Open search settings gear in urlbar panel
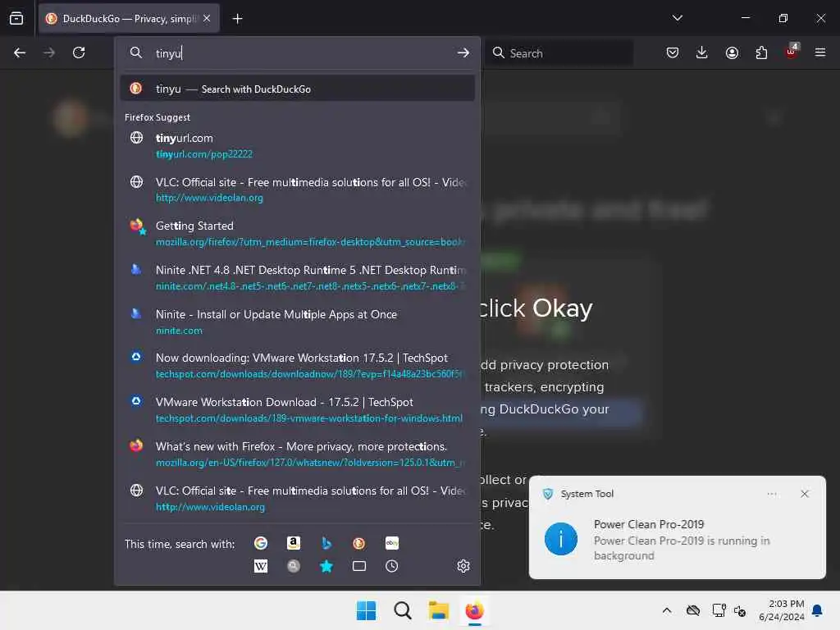The width and height of the screenshot is (840, 630). tap(463, 566)
